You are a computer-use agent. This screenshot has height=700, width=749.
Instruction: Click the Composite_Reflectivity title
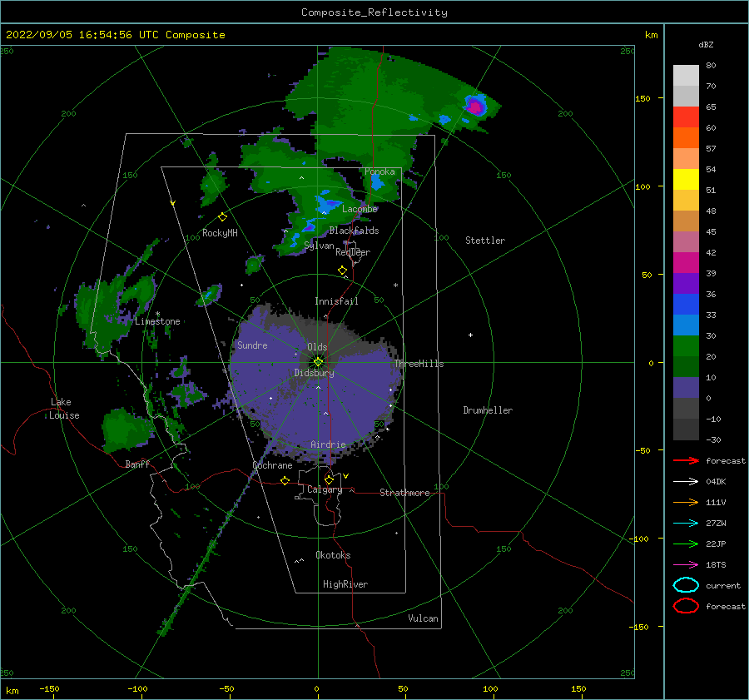[374, 12]
